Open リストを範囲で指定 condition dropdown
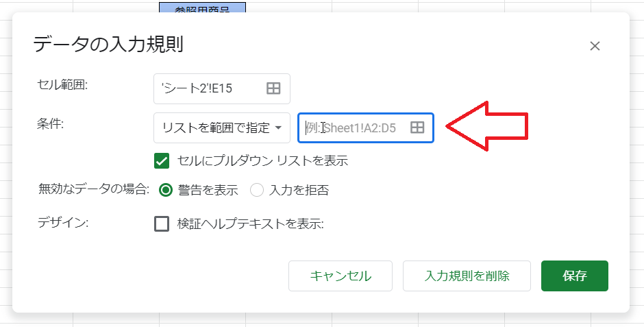This screenshot has height=327, width=644. pyautogui.click(x=222, y=128)
